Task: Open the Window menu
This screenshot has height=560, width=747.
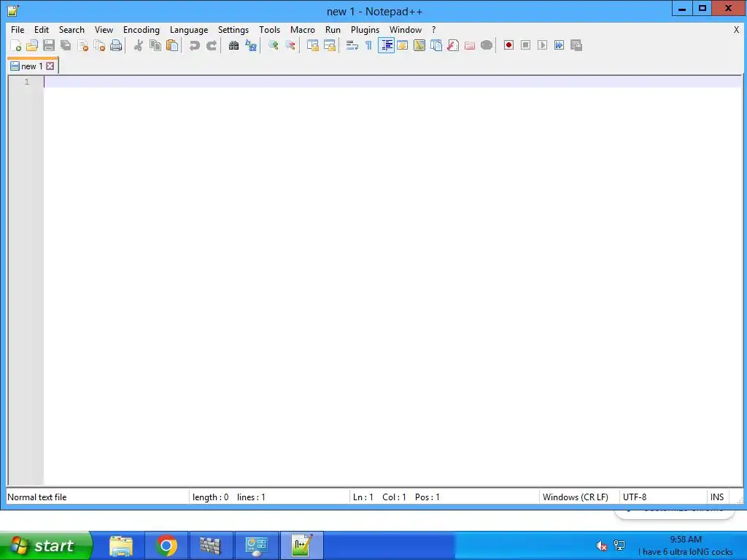Action: 406,29
